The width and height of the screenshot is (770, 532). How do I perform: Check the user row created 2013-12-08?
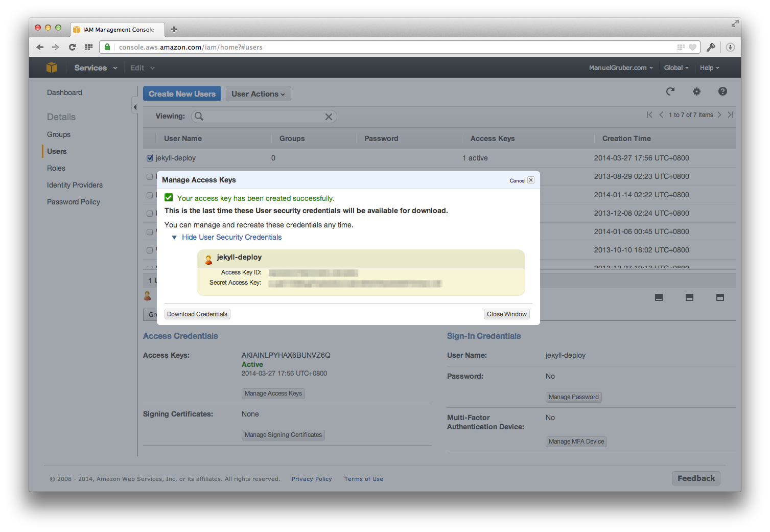click(150, 214)
